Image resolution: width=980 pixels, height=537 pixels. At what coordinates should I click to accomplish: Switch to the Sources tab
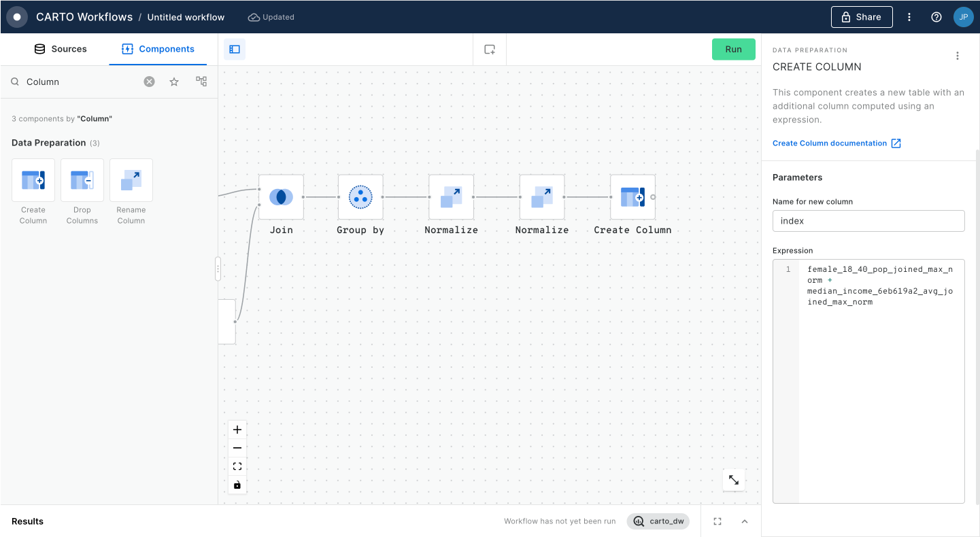pyautogui.click(x=61, y=49)
